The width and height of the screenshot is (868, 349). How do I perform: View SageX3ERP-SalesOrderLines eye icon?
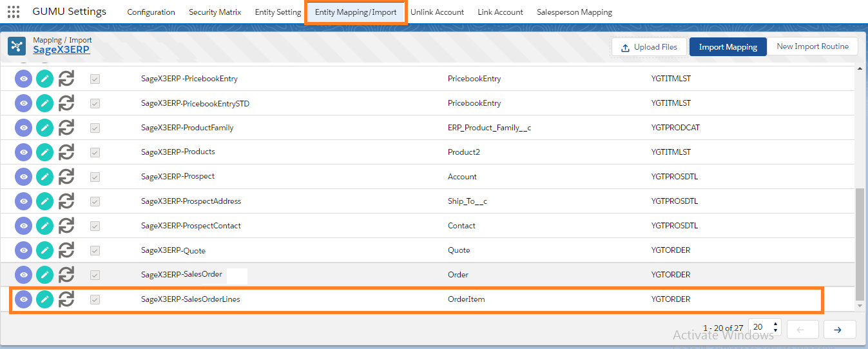coord(23,299)
